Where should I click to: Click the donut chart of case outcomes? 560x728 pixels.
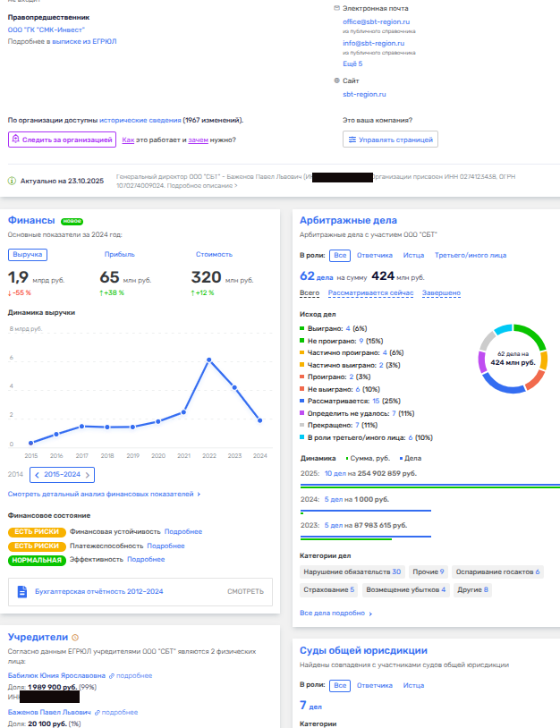(x=513, y=359)
